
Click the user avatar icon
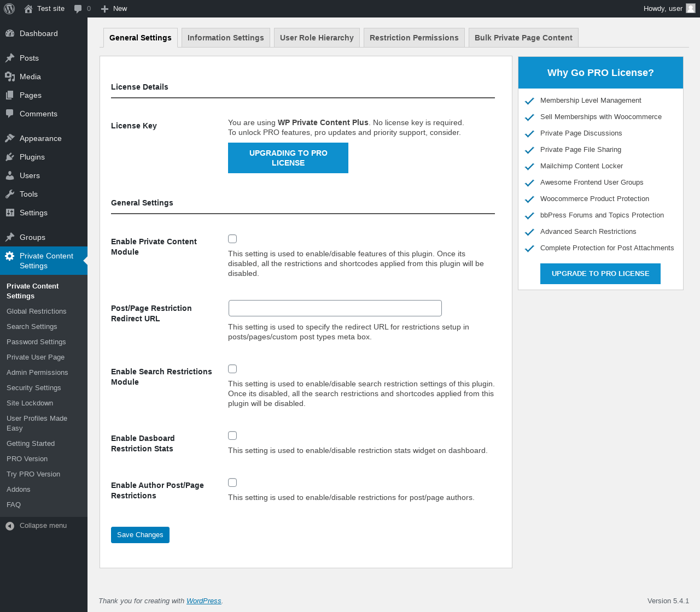pyautogui.click(x=691, y=8)
